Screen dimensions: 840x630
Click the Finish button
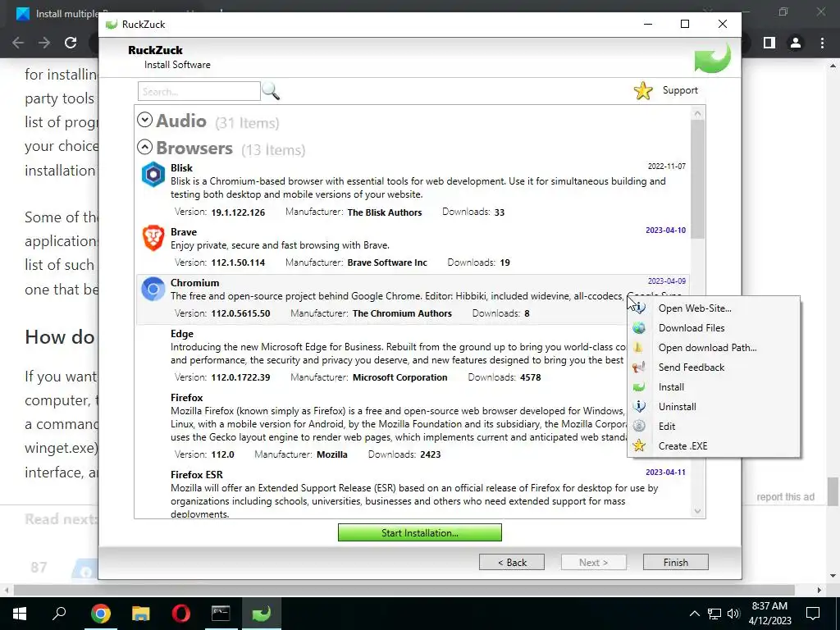(x=676, y=563)
